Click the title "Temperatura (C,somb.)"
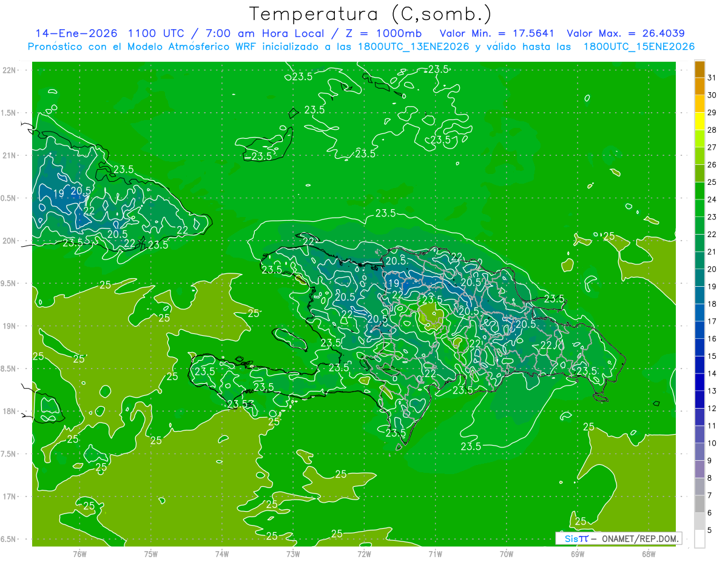Image resolution: width=728 pixels, height=562 pixels. click(x=370, y=14)
